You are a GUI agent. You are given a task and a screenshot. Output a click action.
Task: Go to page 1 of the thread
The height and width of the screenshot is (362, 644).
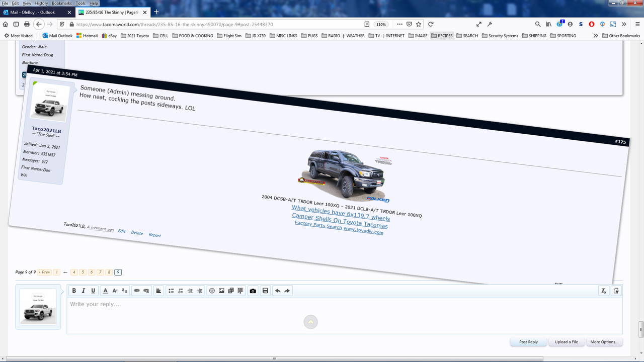[x=57, y=272]
